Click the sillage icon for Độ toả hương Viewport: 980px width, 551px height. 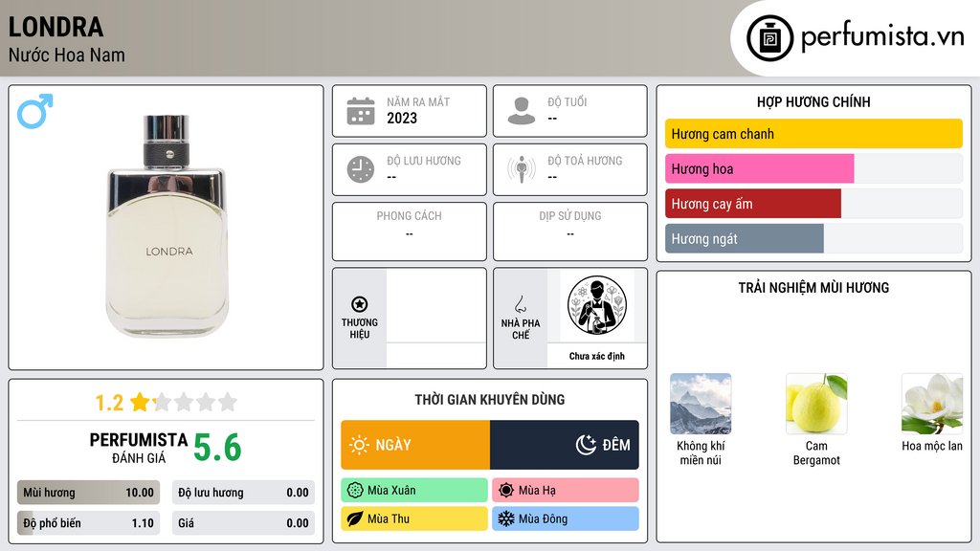522,169
